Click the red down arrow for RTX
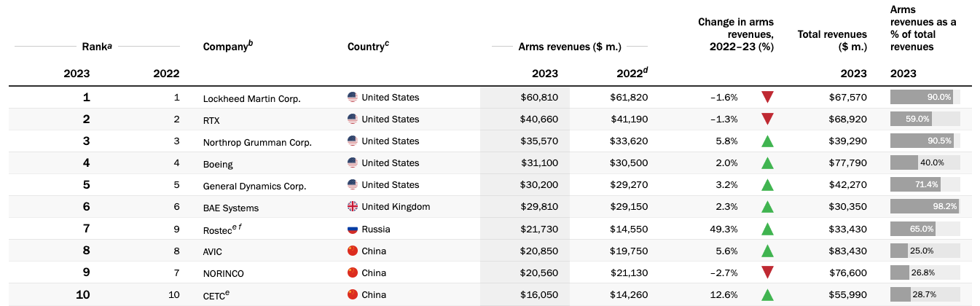980x306 pixels. (767, 119)
